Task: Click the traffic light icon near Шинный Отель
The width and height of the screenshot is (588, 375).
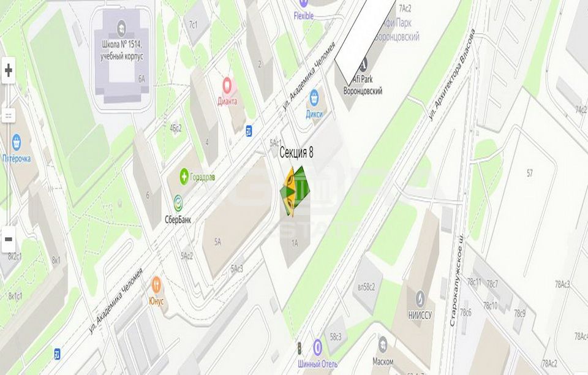Action: [x=300, y=349]
